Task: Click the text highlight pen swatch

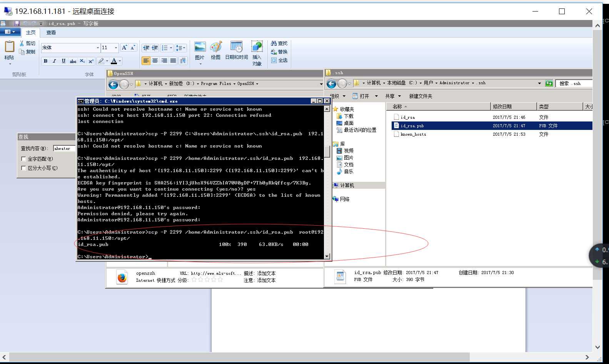Action: coord(101,61)
